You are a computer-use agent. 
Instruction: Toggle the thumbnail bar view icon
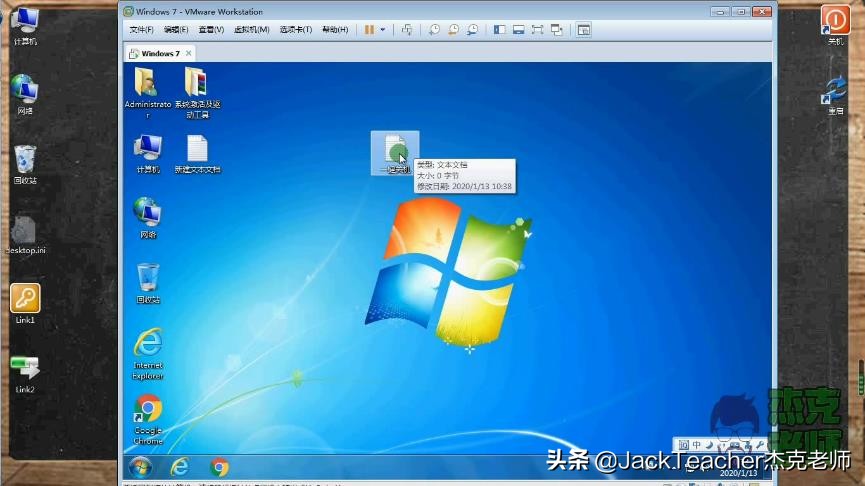click(519, 30)
